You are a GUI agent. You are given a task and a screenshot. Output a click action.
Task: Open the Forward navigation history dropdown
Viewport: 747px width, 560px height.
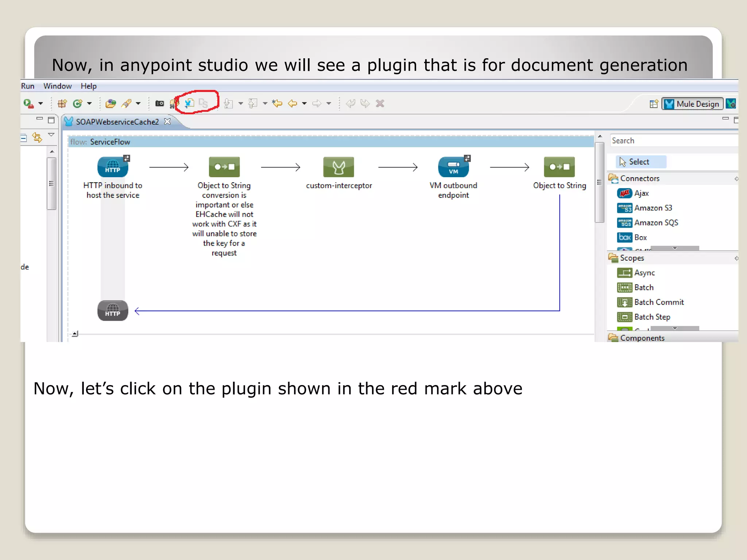[329, 104]
